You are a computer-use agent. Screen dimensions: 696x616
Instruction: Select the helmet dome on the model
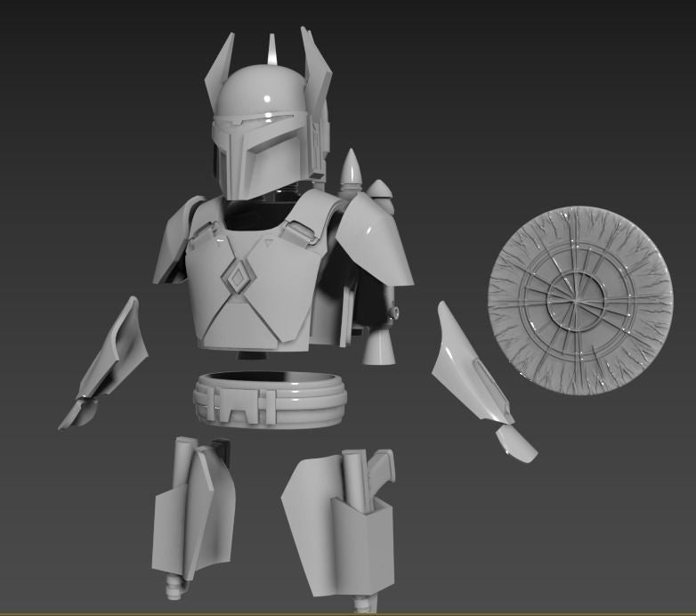click(x=256, y=95)
